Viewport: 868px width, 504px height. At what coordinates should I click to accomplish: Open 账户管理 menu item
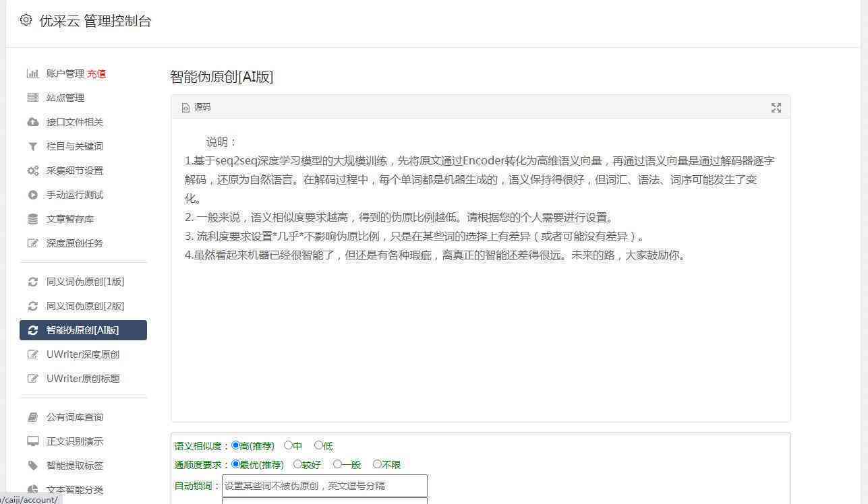click(65, 73)
